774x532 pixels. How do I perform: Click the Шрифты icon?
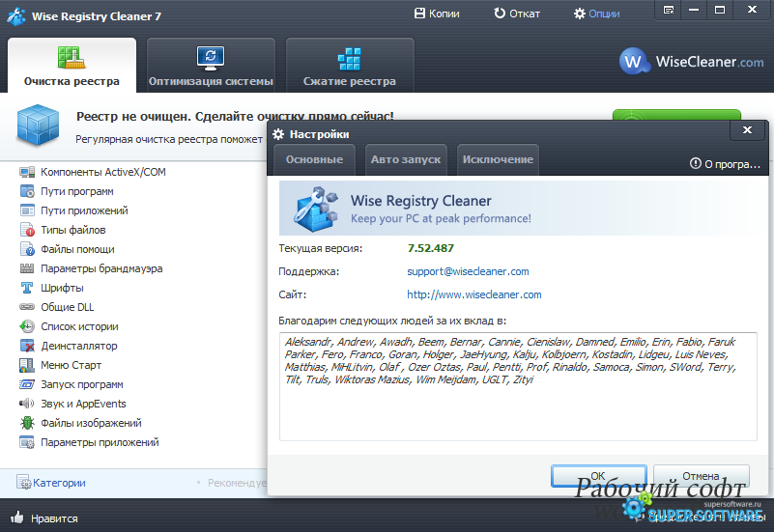coord(27,288)
